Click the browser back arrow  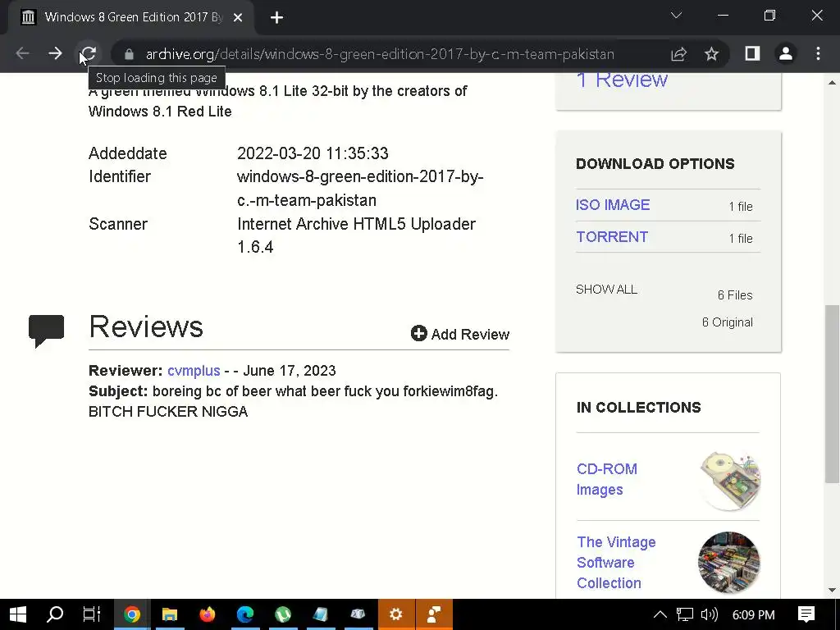(22, 53)
